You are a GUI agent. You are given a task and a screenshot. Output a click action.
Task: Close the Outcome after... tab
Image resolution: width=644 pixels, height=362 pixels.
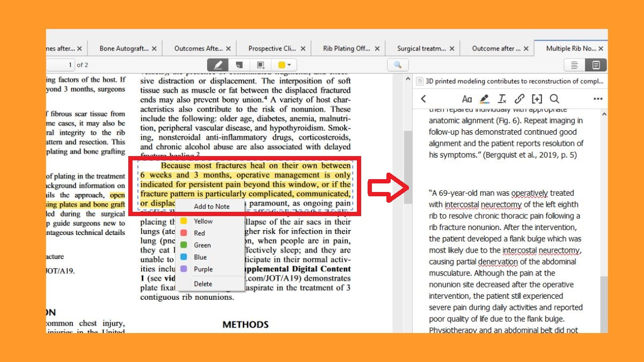(x=526, y=48)
